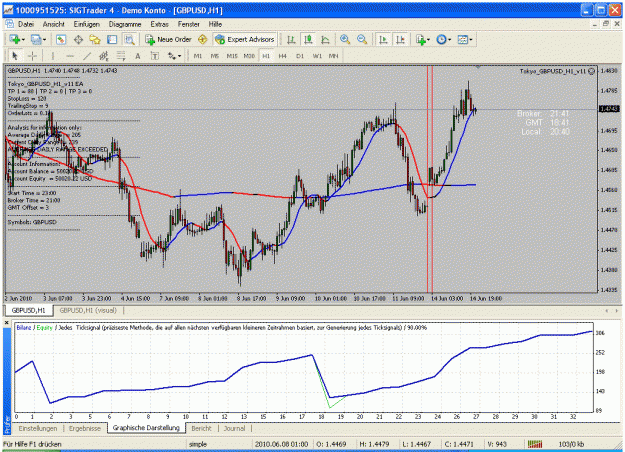
Task: Open the Indicators dropdown arrow
Action: tap(428, 40)
